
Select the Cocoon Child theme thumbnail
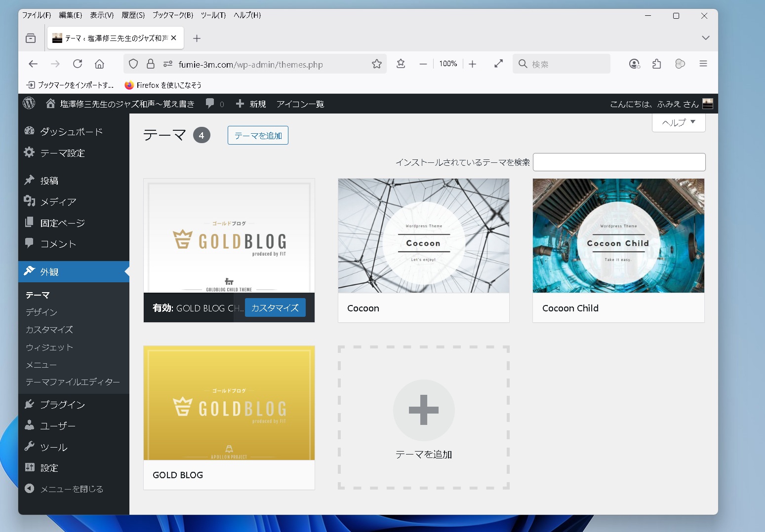(618, 236)
